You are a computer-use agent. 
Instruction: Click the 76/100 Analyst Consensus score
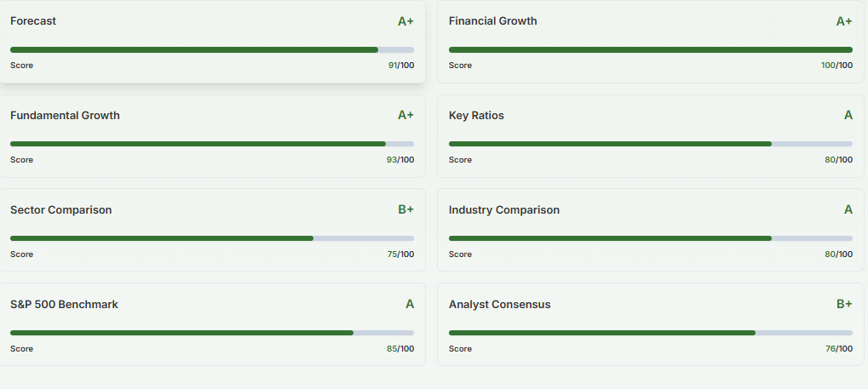838,349
